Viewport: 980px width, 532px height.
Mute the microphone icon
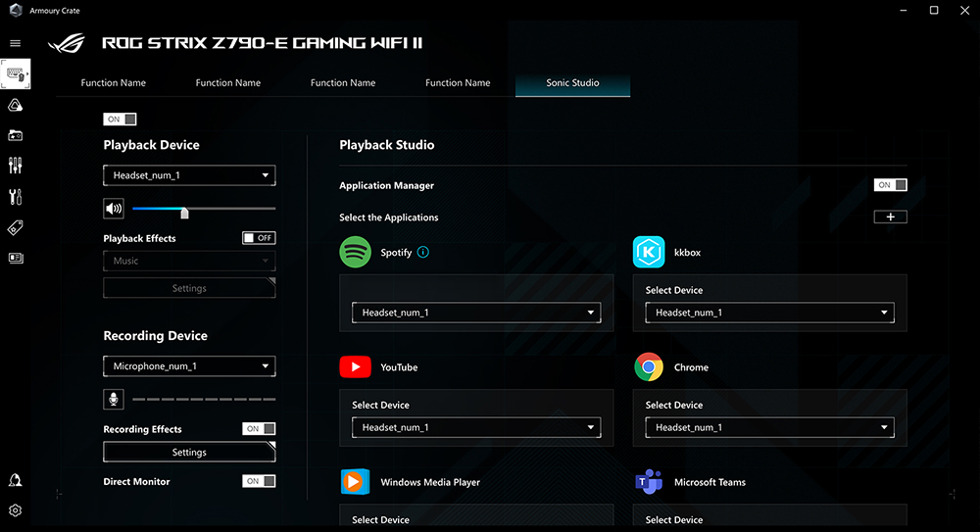[113, 399]
